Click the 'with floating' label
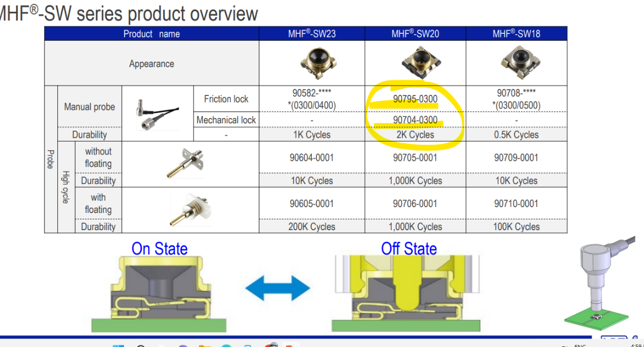Viewport: 644px width, 347px height. point(98,203)
